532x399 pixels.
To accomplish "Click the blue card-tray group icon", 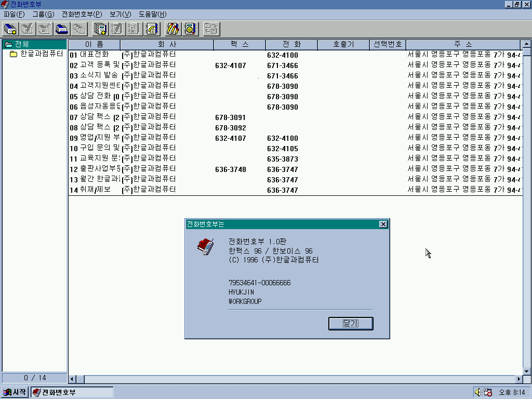I will coord(62,29).
